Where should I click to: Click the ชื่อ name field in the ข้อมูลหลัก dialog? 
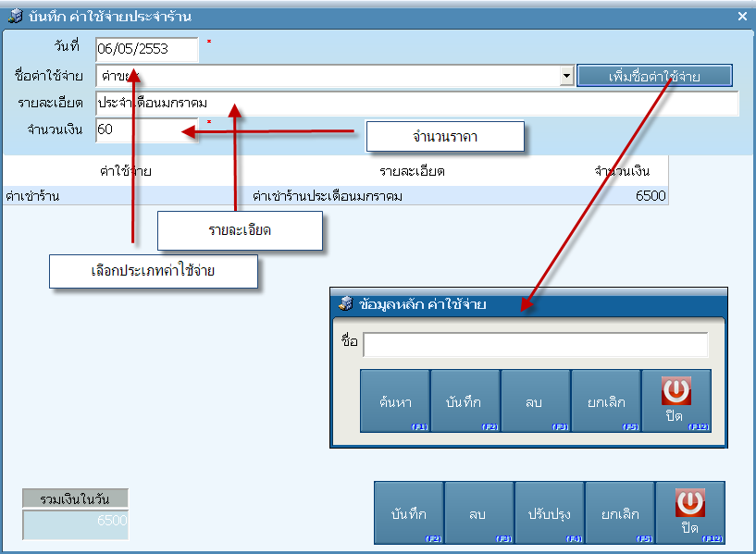pyautogui.click(x=535, y=345)
